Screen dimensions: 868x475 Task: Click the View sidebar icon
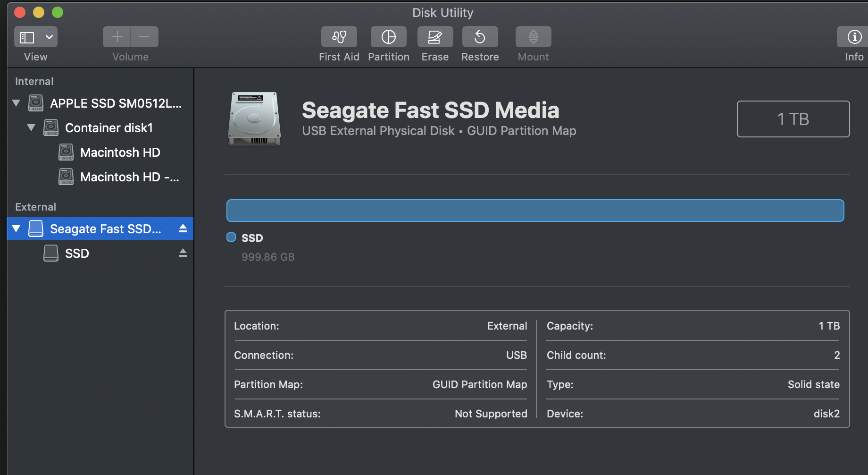point(27,37)
